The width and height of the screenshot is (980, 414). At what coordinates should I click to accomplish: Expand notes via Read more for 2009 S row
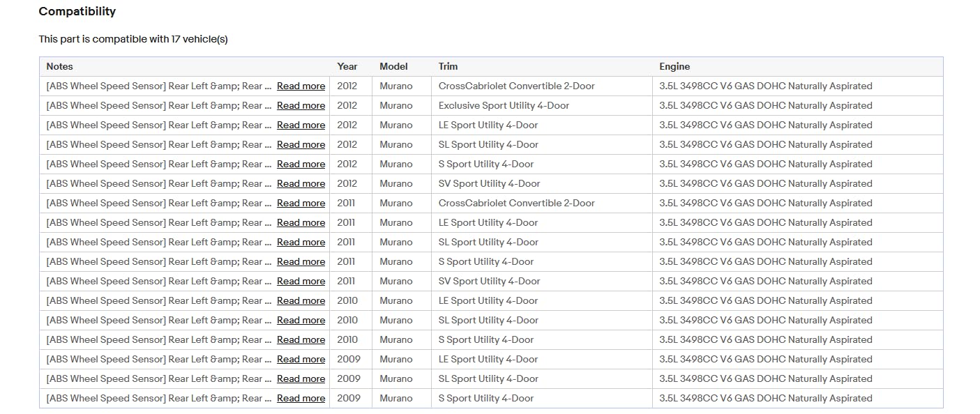point(301,398)
